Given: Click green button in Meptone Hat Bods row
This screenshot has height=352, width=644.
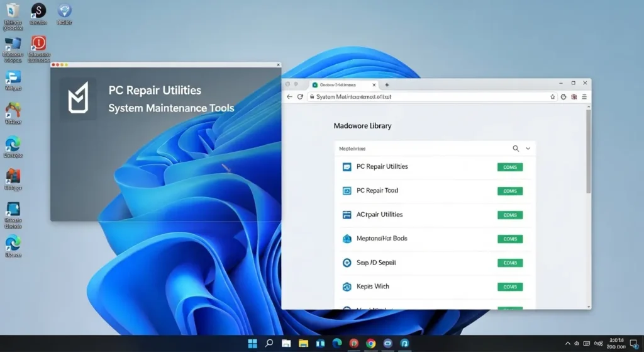Looking at the screenshot, I should coord(510,239).
